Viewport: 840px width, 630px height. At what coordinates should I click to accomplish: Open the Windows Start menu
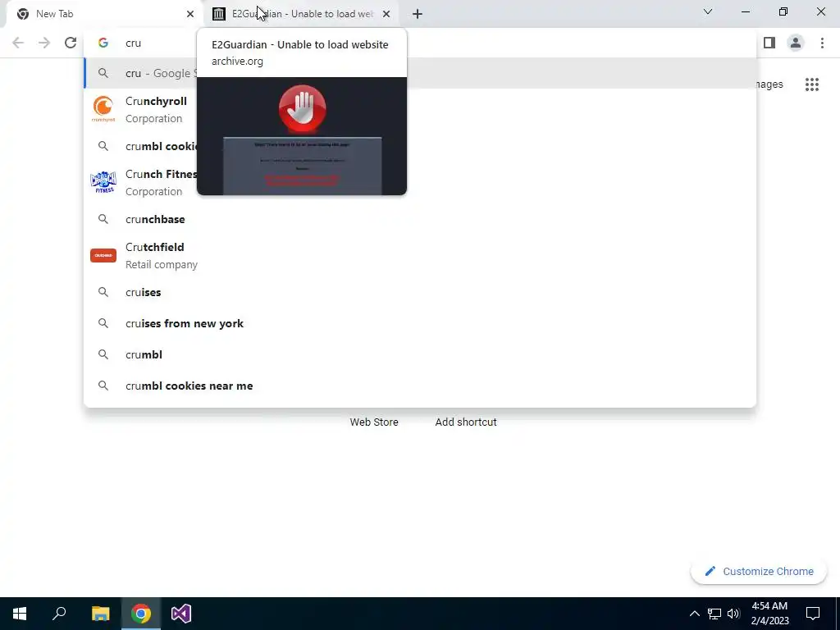20,614
